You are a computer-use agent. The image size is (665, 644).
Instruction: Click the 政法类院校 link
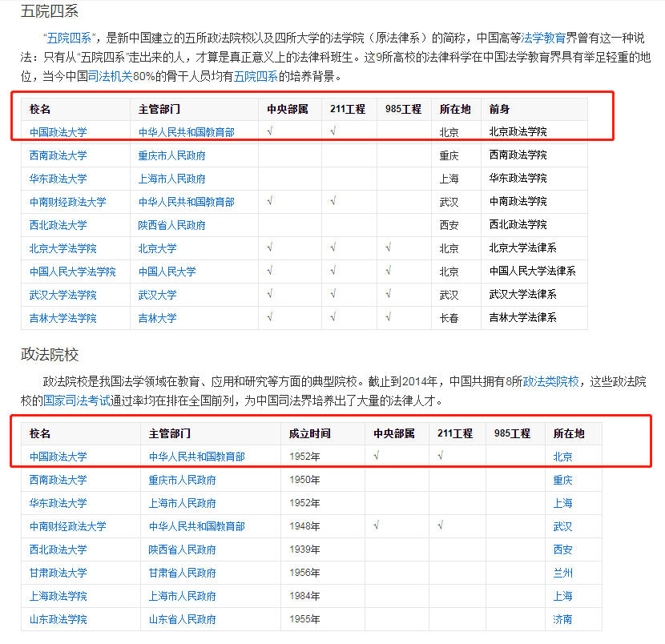pyautogui.click(x=551, y=381)
